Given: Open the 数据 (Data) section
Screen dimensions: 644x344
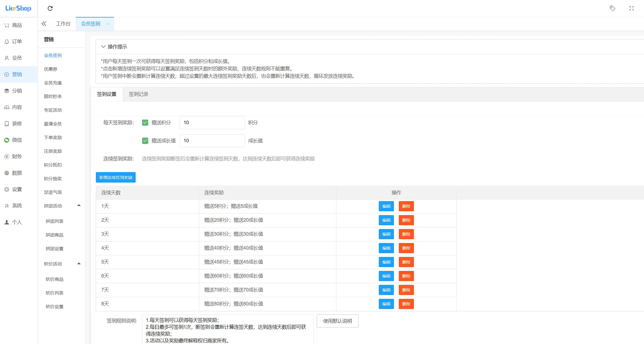Looking at the screenshot, I should [x=16, y=173].
